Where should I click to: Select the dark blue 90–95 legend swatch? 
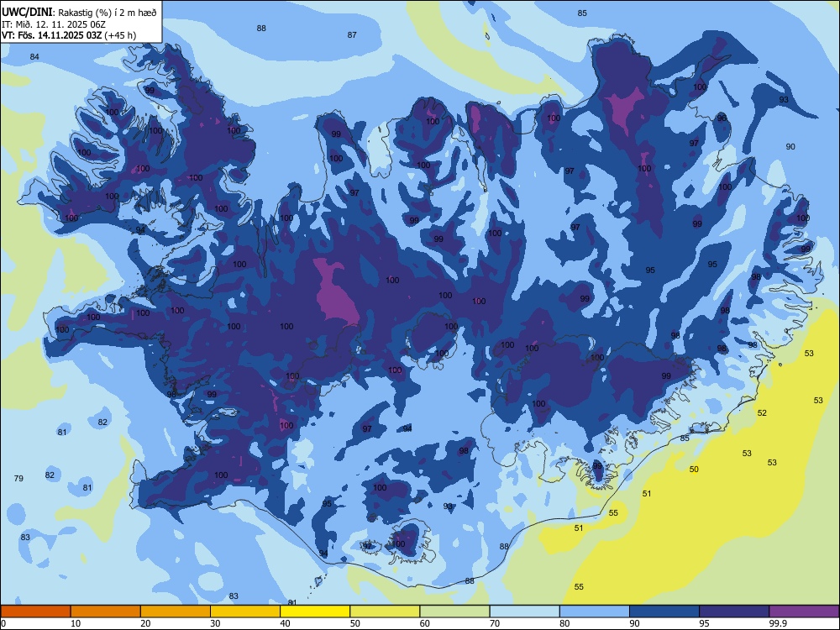pyautogui.click(x=664, y=612)
